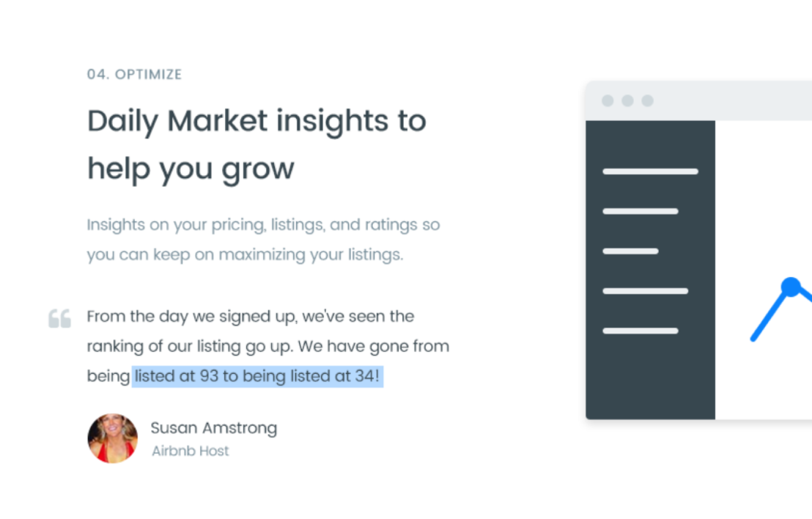812x519 pixels.
Task: Click the third gray dot in mock window
Action: pyautogui.click(x=647, y=101)
